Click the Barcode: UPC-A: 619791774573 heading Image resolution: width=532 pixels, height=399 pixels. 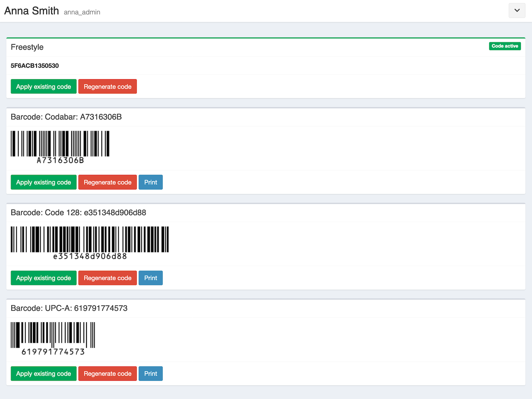pos(69,308)
